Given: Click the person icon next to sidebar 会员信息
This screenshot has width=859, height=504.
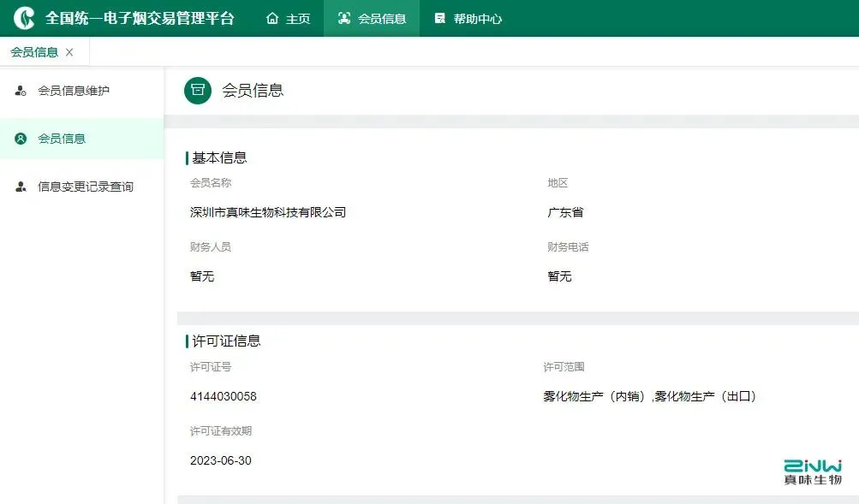Looking at the screenshot, I should click(19, 138).
